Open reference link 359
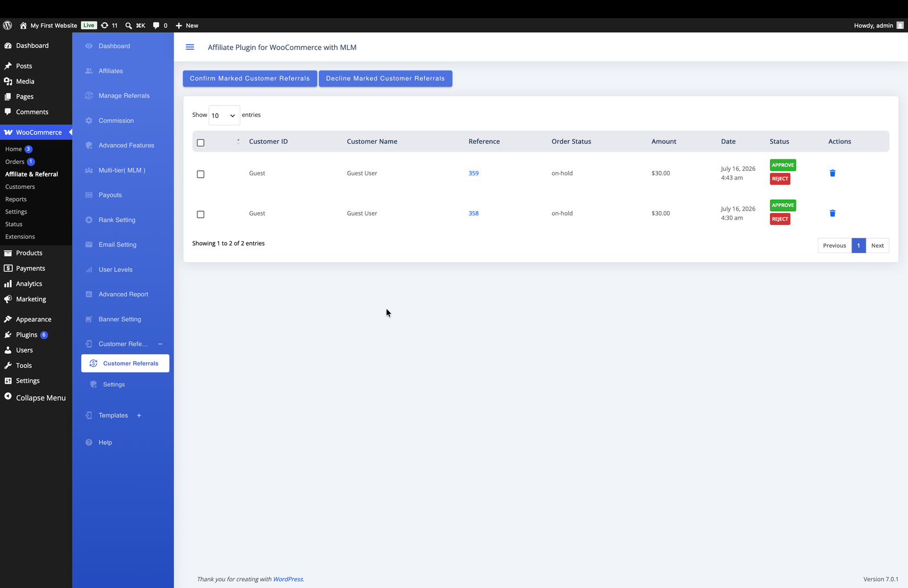The height and width of the screenshot is (588, 908). (474, 173)
